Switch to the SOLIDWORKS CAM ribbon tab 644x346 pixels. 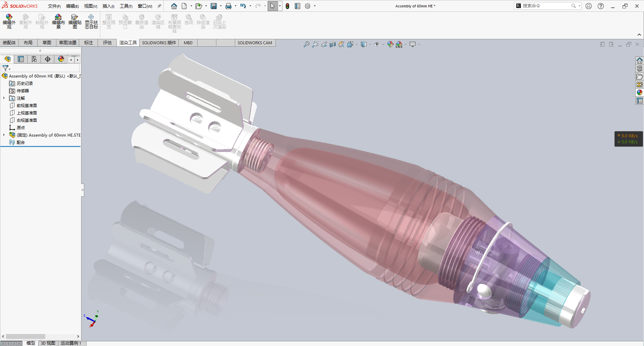coord(255,43)
